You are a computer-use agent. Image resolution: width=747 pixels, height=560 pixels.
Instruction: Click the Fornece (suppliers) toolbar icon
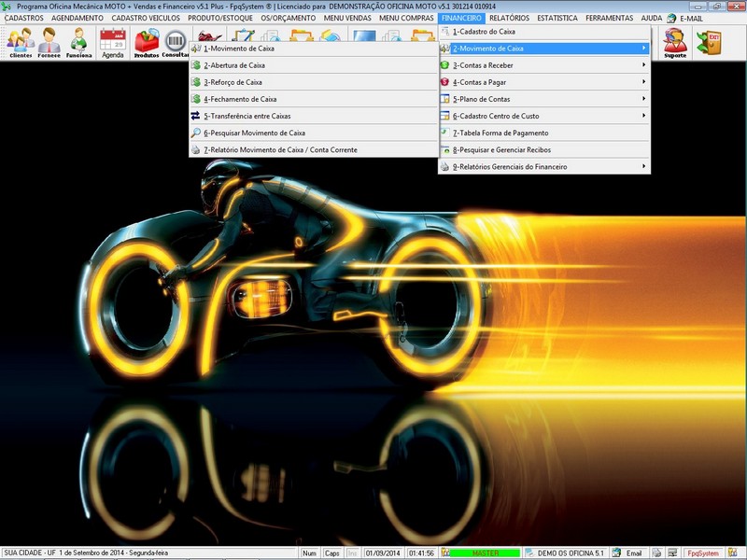[x=49, y=42]
